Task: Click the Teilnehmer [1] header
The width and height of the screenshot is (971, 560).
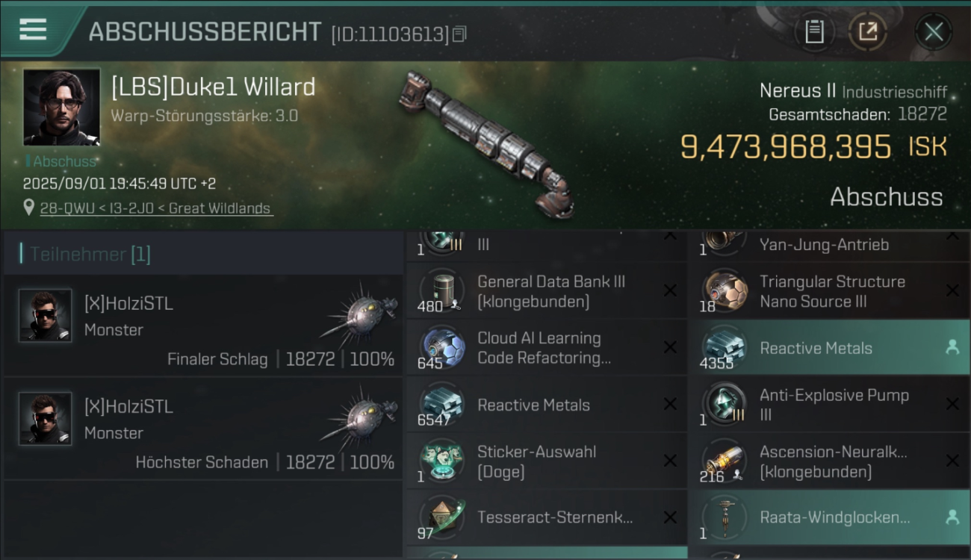Action: click(90, 254)
